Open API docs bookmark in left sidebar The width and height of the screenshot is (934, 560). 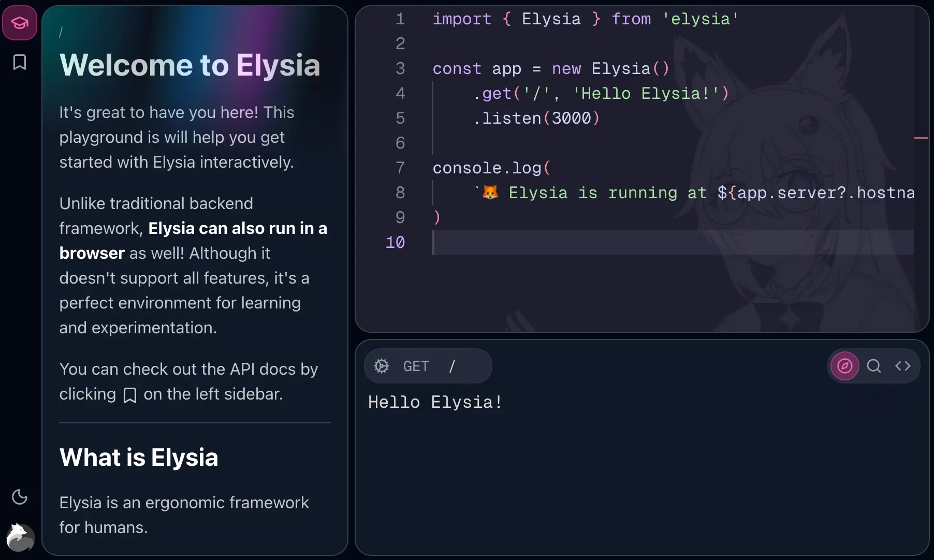[x=20, y=62]
